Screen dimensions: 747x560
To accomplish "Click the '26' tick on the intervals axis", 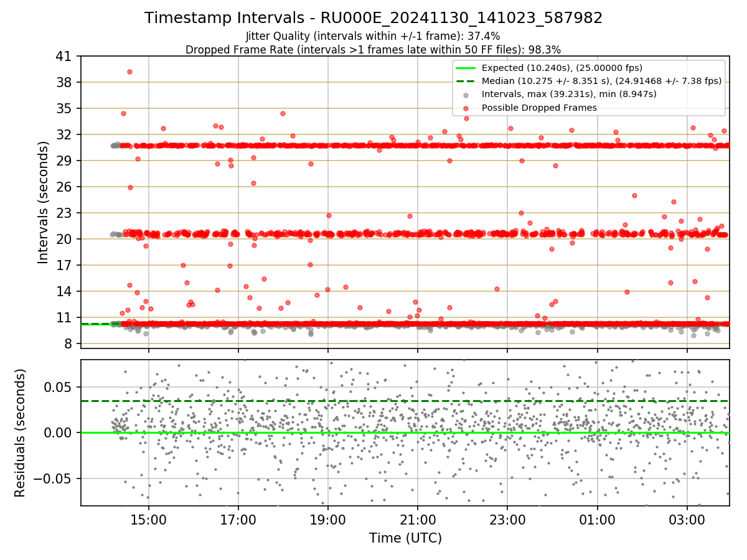I will pos(64,187).
